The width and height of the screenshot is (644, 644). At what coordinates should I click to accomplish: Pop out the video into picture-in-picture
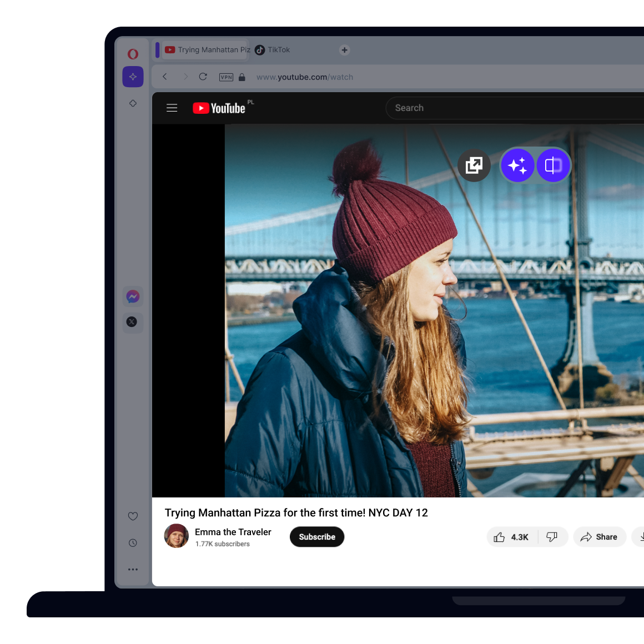tap(474, 165)
